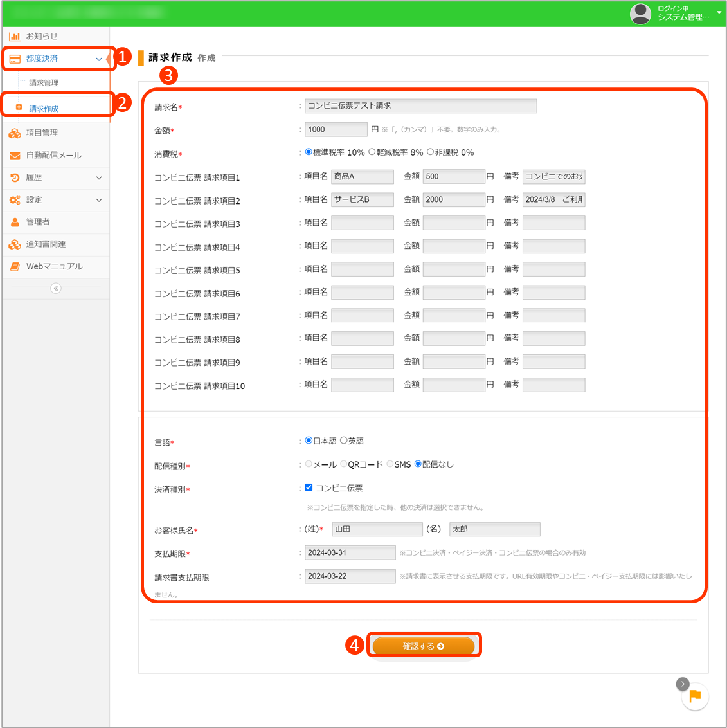Select 軽減税率 8% tax radio button
The height and width of the screenshot is (728, 727).
click(372, 152)
